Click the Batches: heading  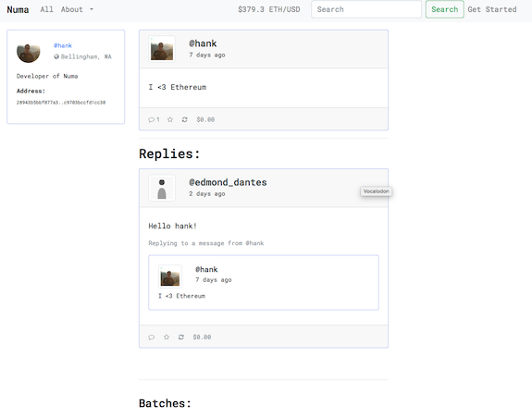[165, 403]
